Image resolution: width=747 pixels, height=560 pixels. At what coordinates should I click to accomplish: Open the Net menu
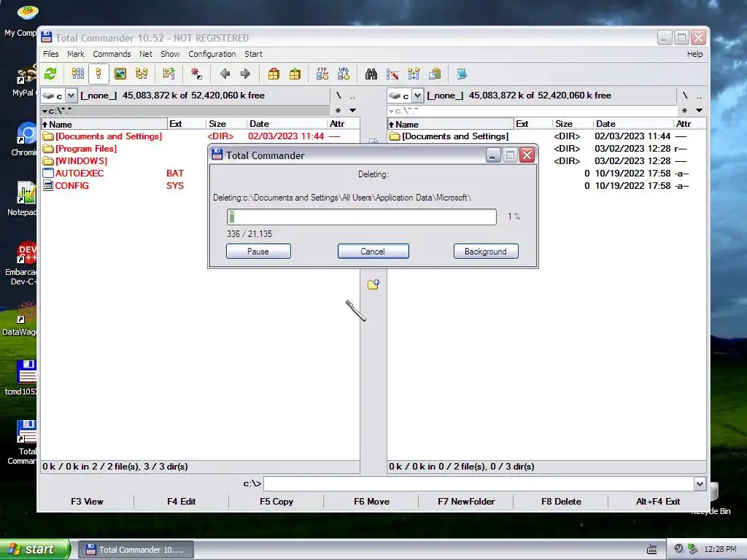[x=145, y=54]
